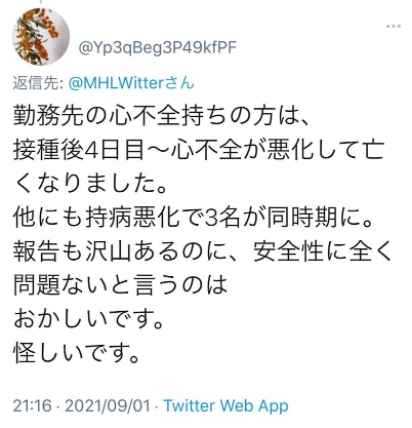Open the three-dot more options menu
This screenshot has width=412, height=428.
click(x=393, y=26)
